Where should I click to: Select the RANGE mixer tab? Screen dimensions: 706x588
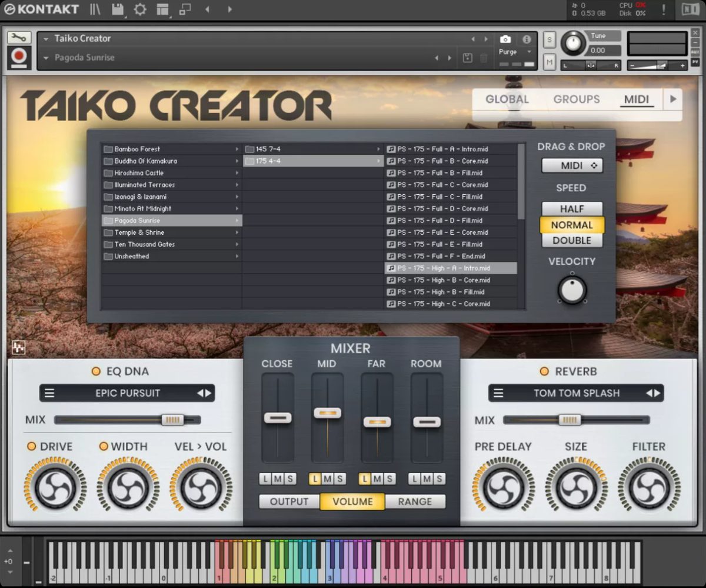pyautogui.click(x=415, y=501)
